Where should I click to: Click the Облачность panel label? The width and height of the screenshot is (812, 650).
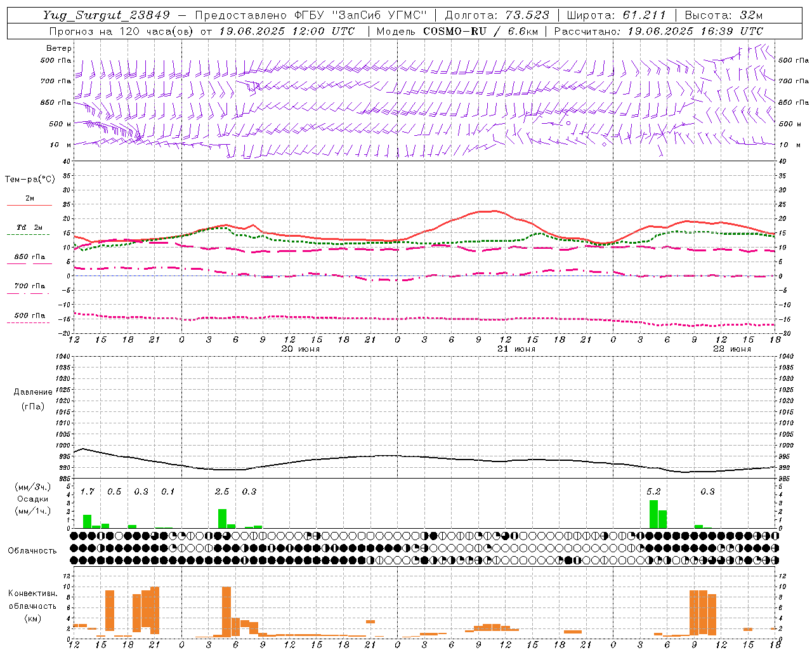click(x=32, y=550)
